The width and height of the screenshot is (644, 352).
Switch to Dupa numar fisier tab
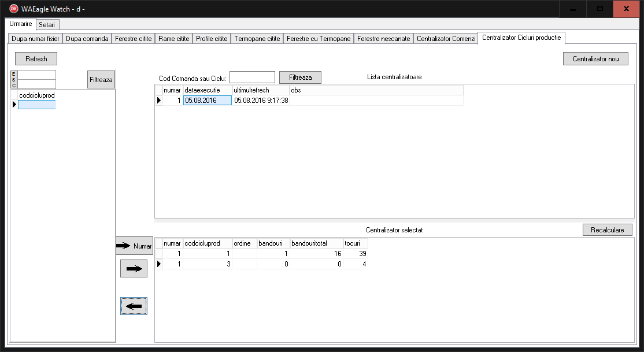click(x=35, y=39)
